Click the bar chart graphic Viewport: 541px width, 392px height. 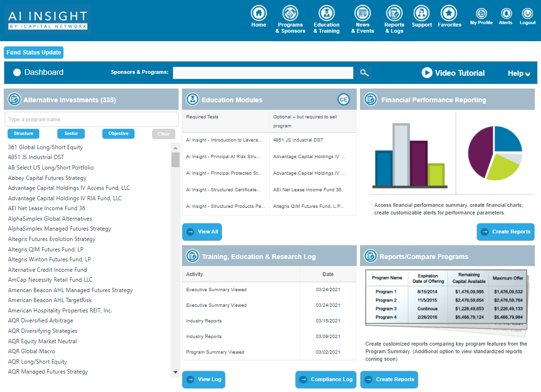point(410,155)
